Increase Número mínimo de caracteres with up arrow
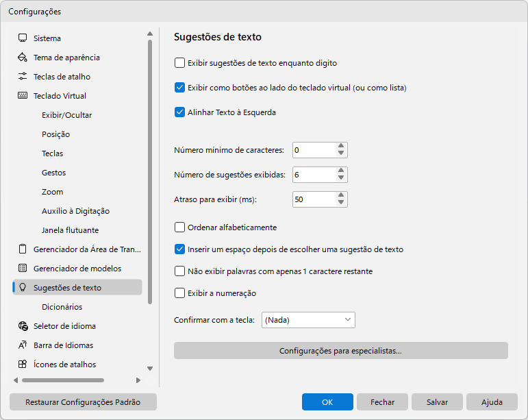This screenshot has width=528, height=420. click(341, 146)
